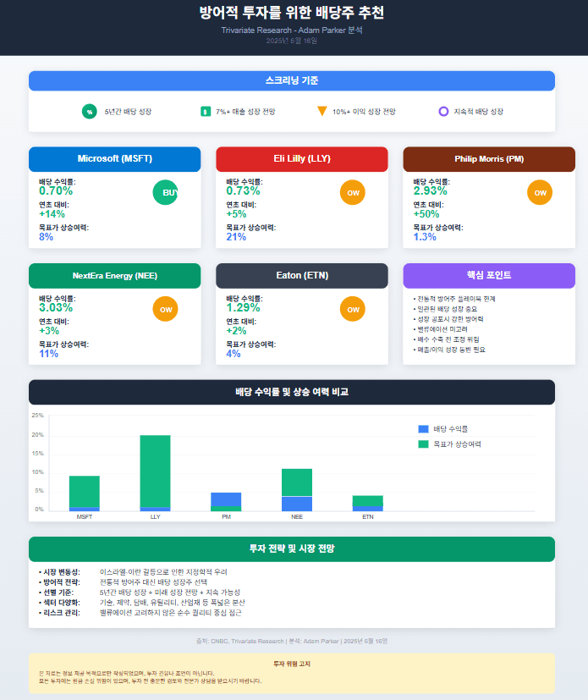This screenshot has width=588, height=700.
Task: Click the orange triangle icon for 10%+ 이익 성장
Action: pos(321,111)
